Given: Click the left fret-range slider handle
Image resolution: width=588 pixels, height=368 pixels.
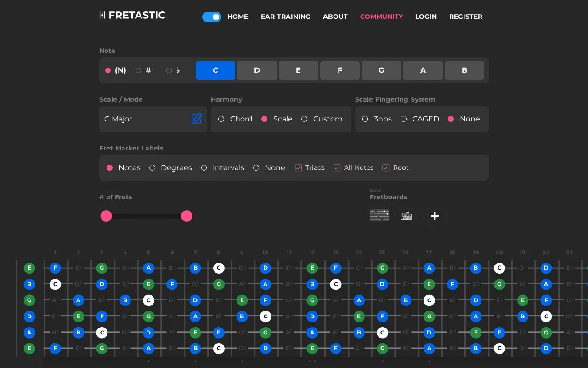Looking at the screenshot, I should pyautogui.click(x=106, y=216).
